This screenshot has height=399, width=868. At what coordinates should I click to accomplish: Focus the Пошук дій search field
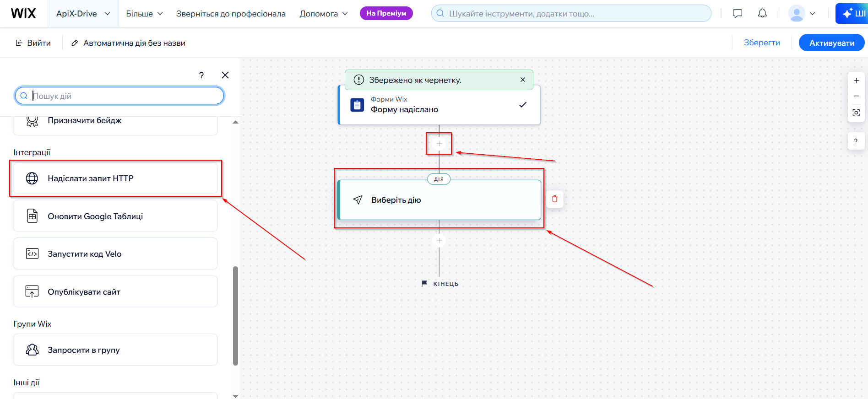[x=119, y=96]
